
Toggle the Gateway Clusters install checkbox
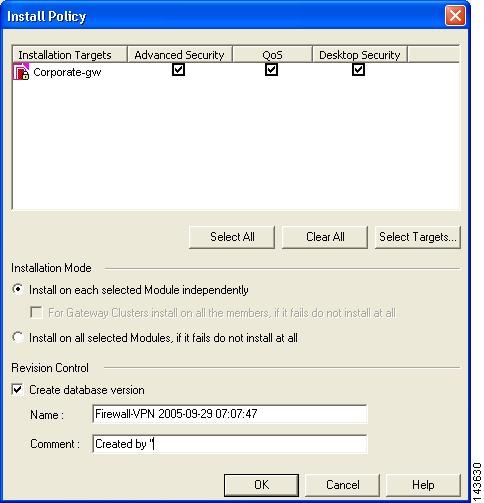36,313
